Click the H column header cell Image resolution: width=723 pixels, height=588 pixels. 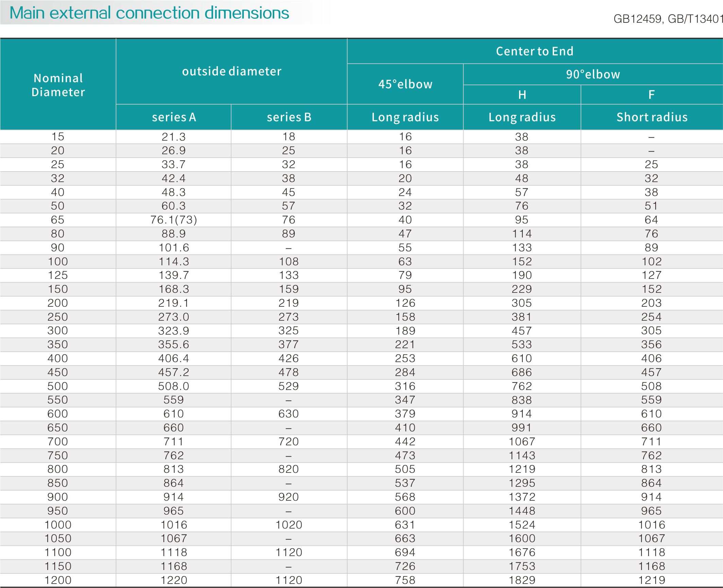pyautogui.click(x=522, y=95)
